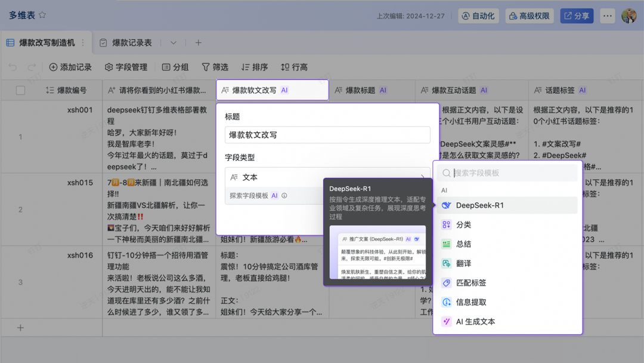
Task: Open the more options (···) menu
Action: pyautogui.click(x=607, y=16)
